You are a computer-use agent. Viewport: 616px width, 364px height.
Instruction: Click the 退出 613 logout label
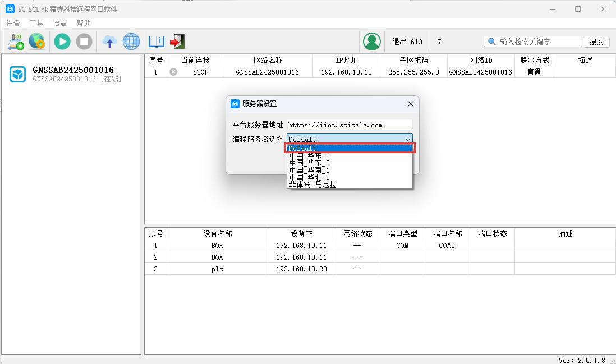tap(407, 42)
